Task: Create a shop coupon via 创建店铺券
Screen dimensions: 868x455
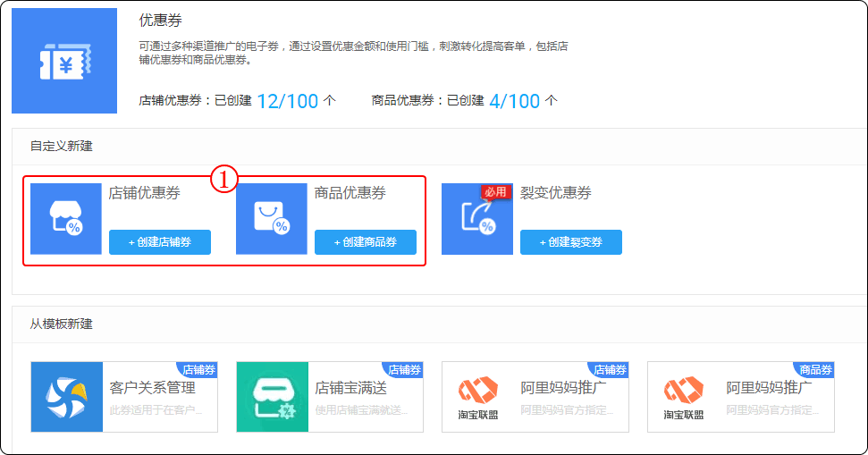Action: [160, 242]
